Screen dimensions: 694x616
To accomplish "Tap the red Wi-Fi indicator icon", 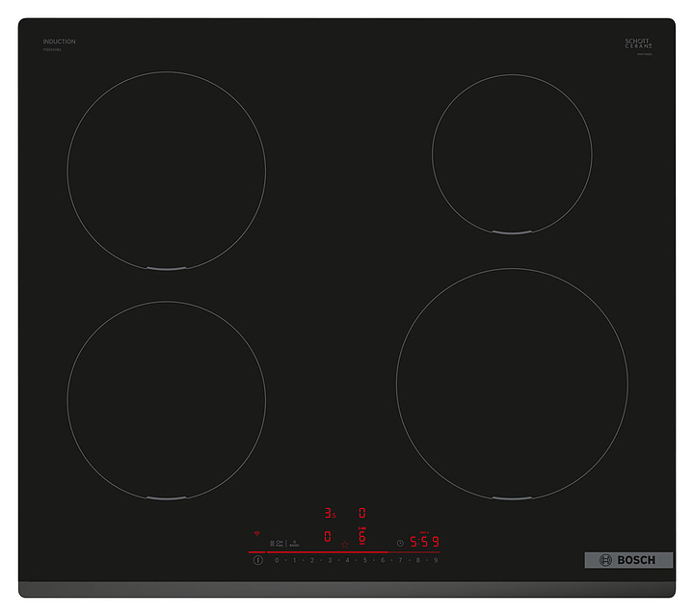I will point(257,533).
